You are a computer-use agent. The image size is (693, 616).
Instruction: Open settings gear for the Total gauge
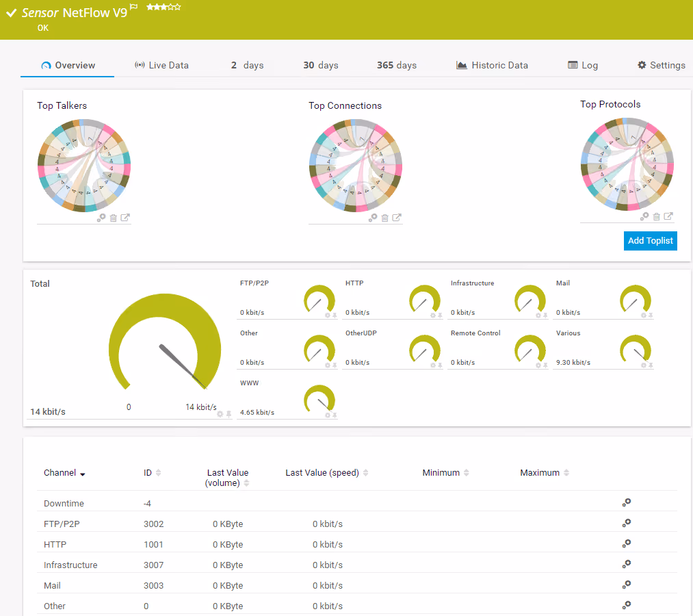click(220, 414)
